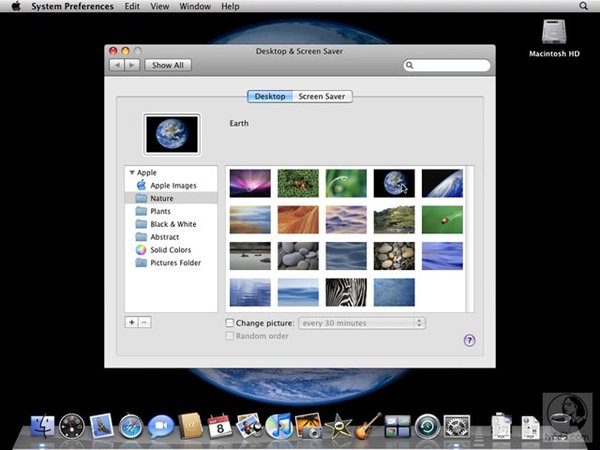Choose the Earth horizon wallpaper thumbnail
Screen dimensions: 600x450
click(x=442, y=183)
